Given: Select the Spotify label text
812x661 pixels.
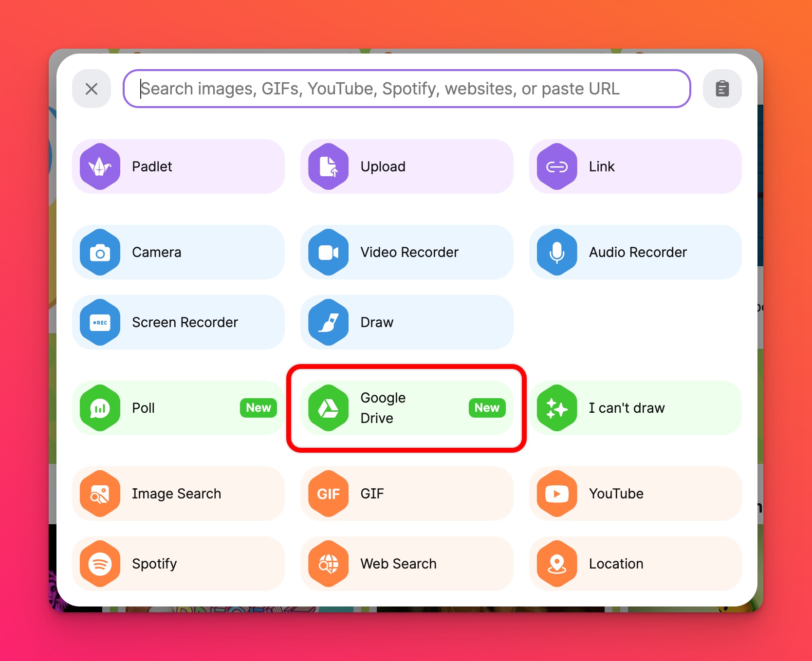Looking at the screenshot, I should click(x=154, y=564).
